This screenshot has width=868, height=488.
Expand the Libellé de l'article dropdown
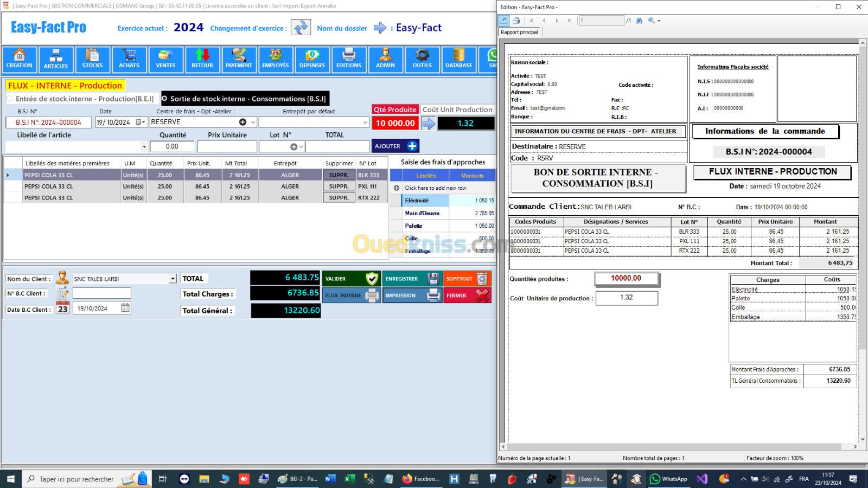pyautogui.click(x=144, y=147)
